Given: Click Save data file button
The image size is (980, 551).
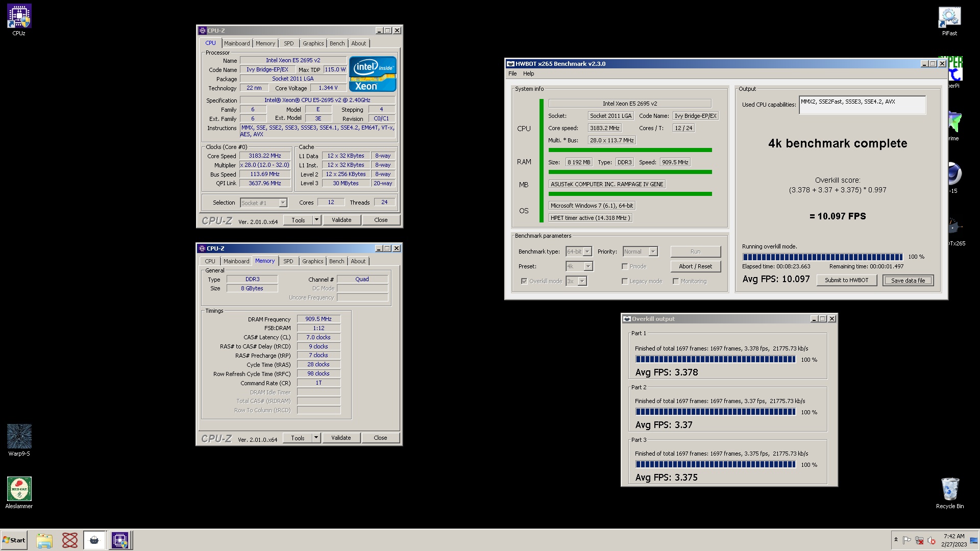Looking at the screenshot, I should point(908,280).
